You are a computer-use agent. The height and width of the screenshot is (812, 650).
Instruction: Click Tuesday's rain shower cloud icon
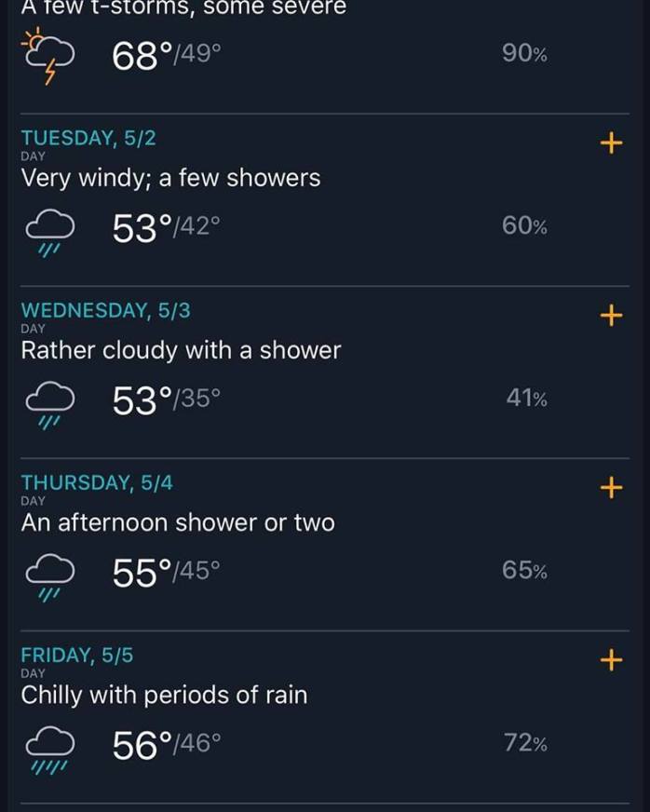coord(48,230)
